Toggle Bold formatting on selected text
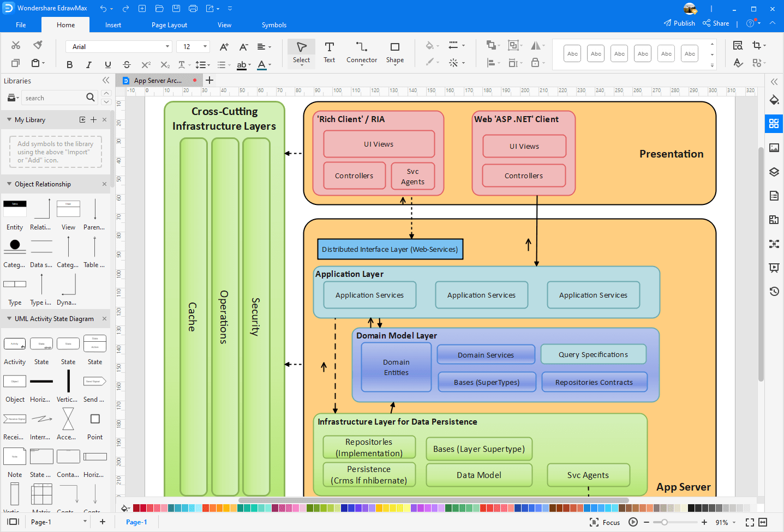784x532 pixels. point(69,64)
